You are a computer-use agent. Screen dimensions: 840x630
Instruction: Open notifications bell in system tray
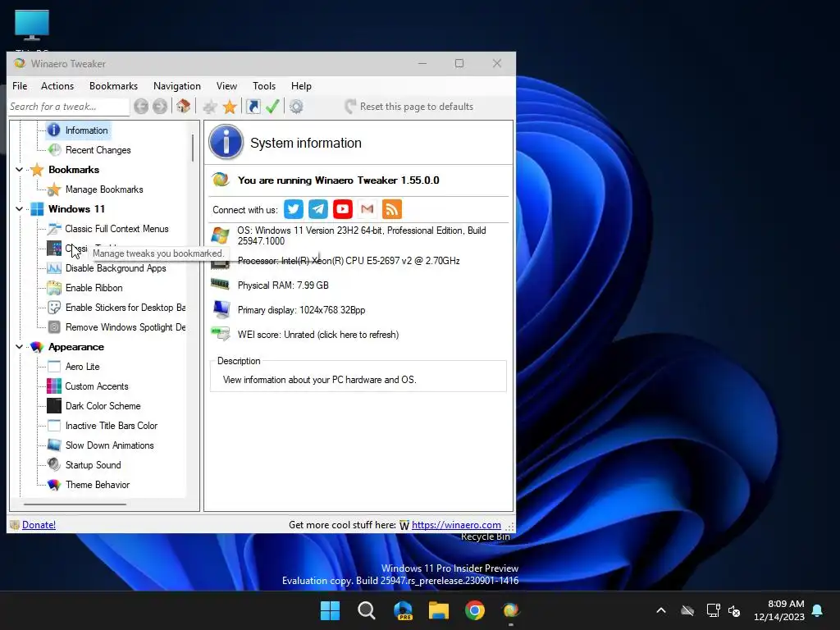point(818,610)
